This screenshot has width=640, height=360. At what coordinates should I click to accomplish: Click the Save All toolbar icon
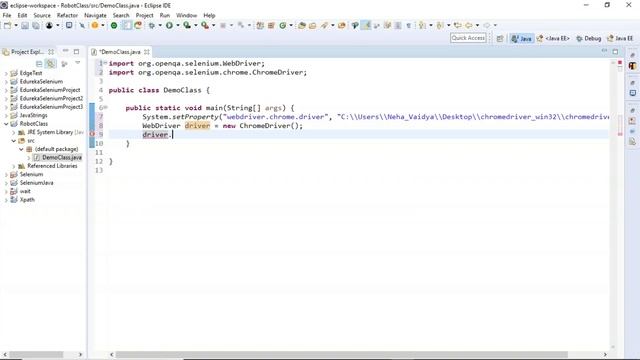36,25
